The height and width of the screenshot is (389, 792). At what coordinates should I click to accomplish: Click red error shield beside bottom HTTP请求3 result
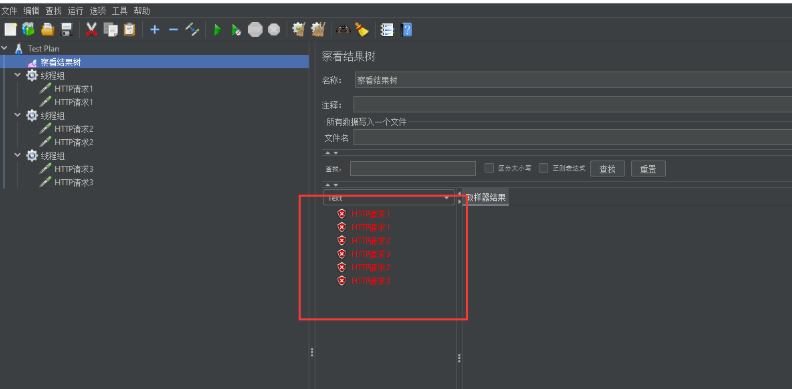click(341, 280)
